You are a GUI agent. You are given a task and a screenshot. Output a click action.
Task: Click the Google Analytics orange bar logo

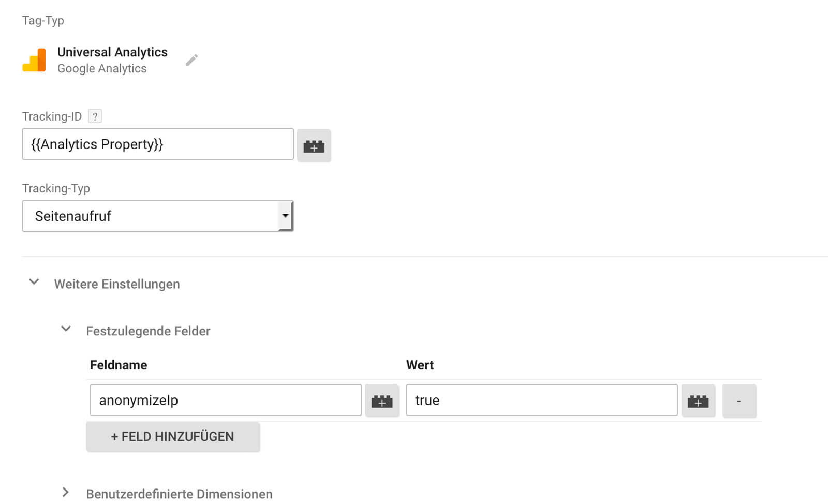tap(34, 60)
